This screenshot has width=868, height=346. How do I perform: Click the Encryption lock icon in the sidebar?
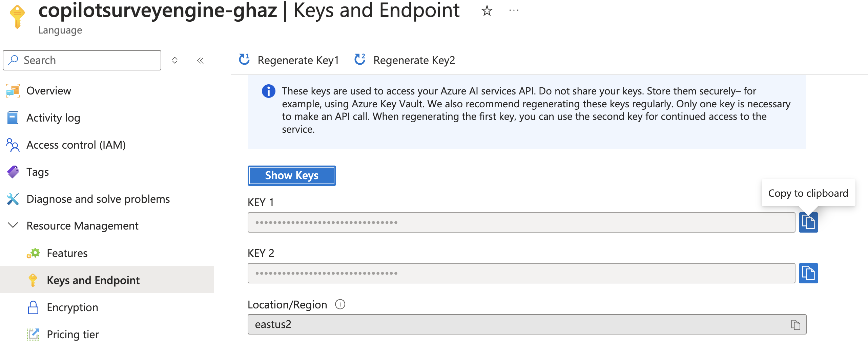point(34,307)
